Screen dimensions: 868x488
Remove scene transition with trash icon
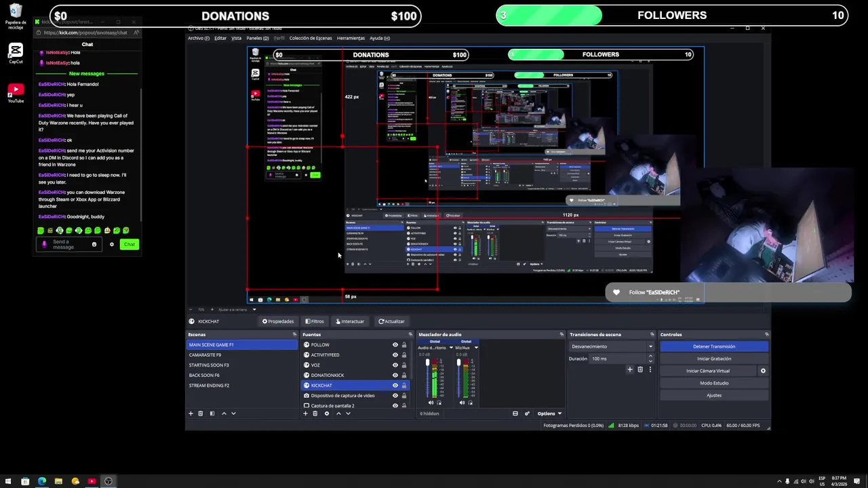click(x=640, y=369)
